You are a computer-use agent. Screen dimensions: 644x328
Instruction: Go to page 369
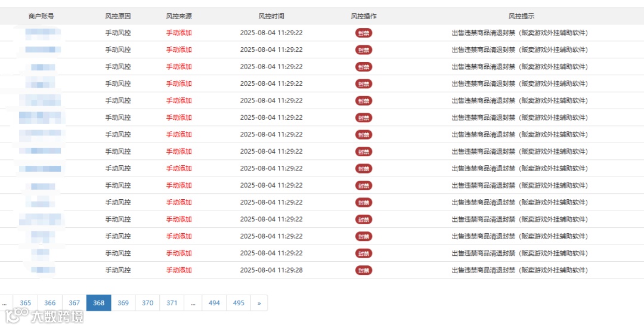[x=123, y=303]
